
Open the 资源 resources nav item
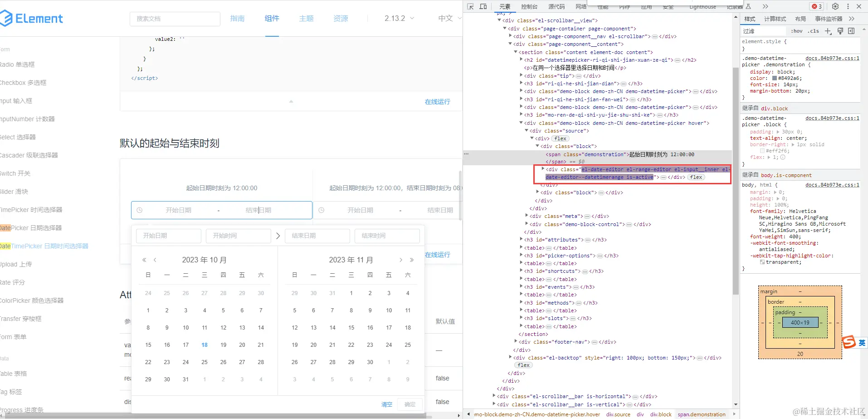[x=341, y=19]
